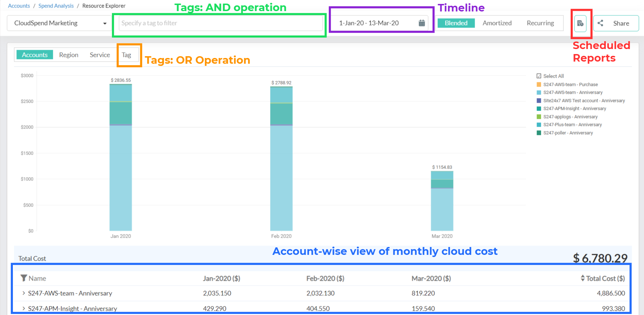The image size is (644, 315).
Task: Click the Specify a tag to filter field
Action: coord(220,23)
